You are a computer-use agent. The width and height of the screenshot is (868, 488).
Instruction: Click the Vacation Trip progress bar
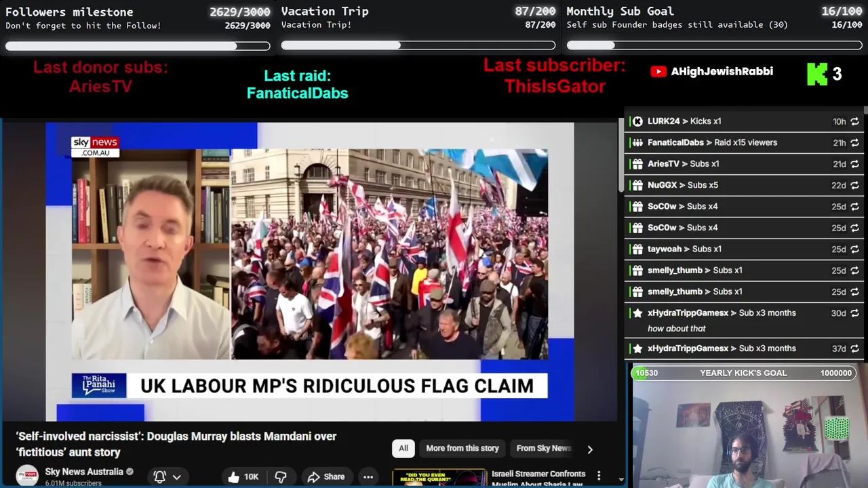coord(418,45)
